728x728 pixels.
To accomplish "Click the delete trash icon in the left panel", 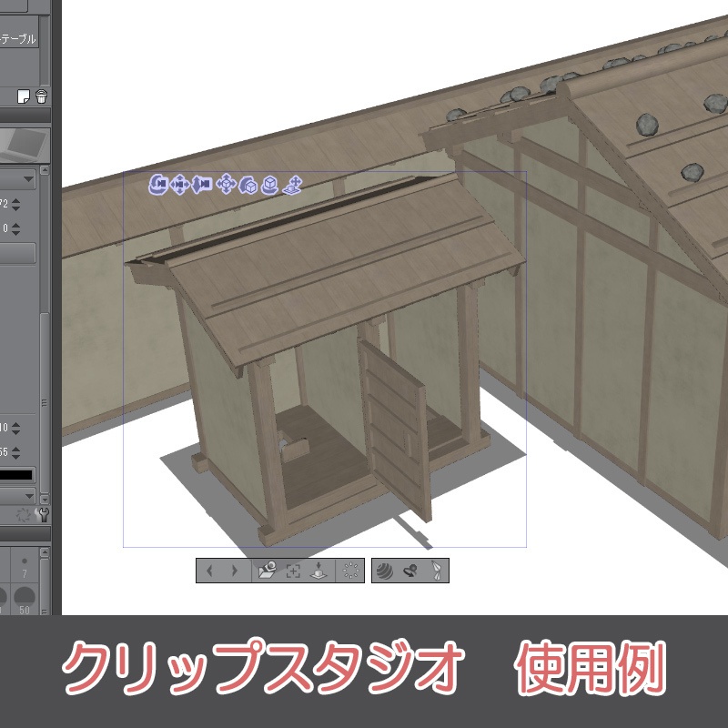I will [x=40, y=96].
